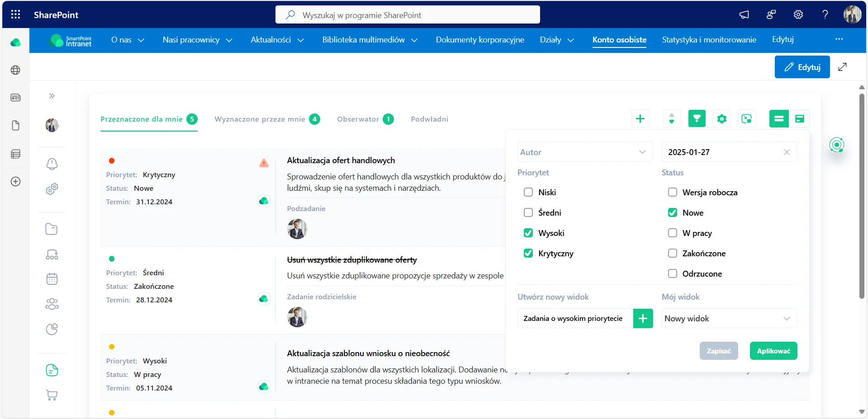Screen dimensions: 868x419
Task: Open the Nowy widok dropdown
Action: 729,319
